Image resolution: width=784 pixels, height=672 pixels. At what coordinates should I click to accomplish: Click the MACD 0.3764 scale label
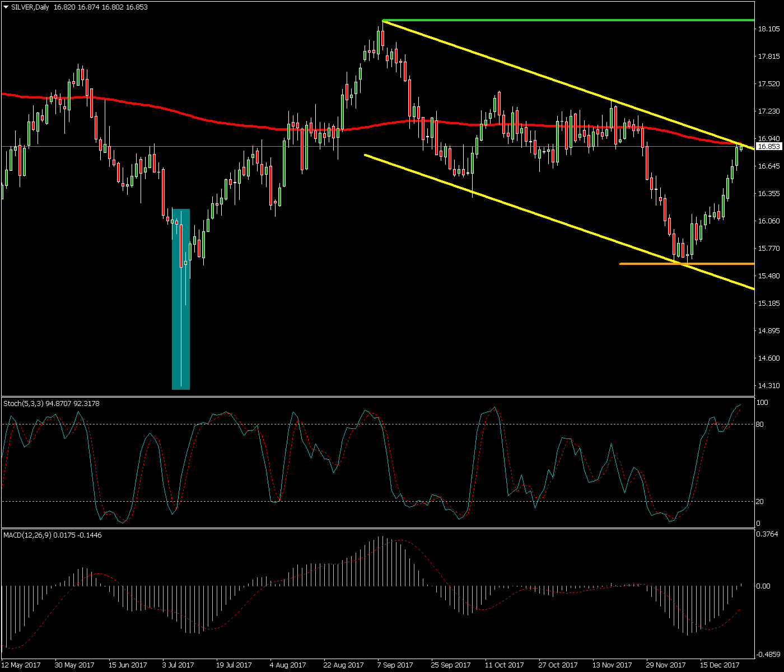coord(766,534)
